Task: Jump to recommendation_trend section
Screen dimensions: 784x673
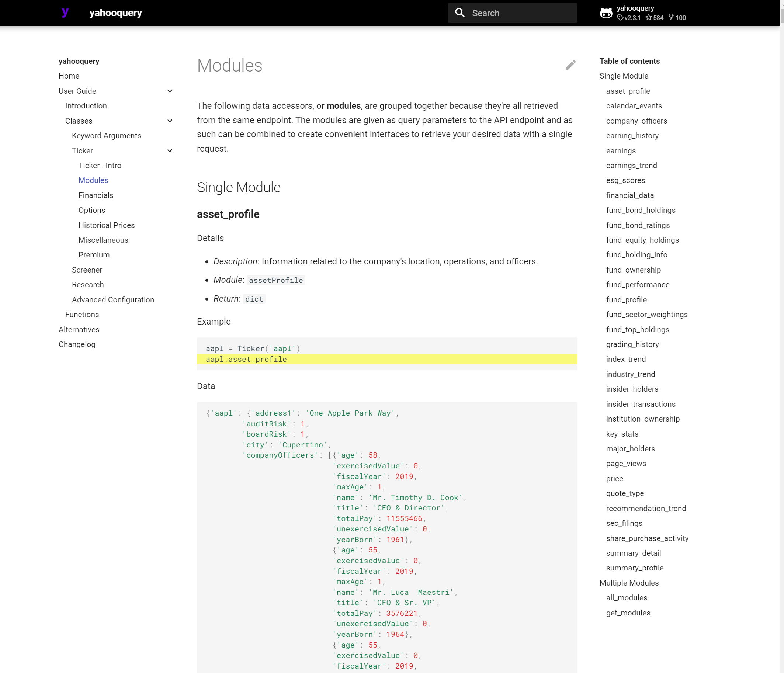Action: [x=646, y=509]
